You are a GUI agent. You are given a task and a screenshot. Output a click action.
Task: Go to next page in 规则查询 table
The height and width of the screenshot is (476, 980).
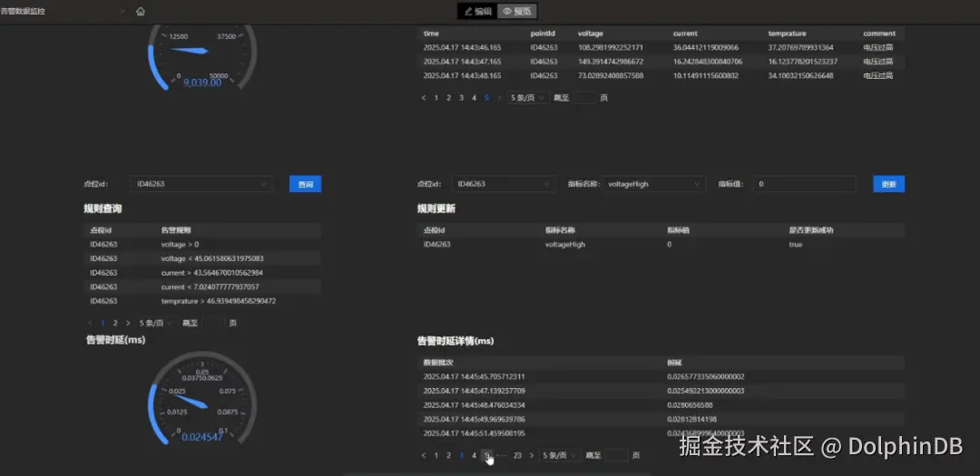[x=128, y=323]
